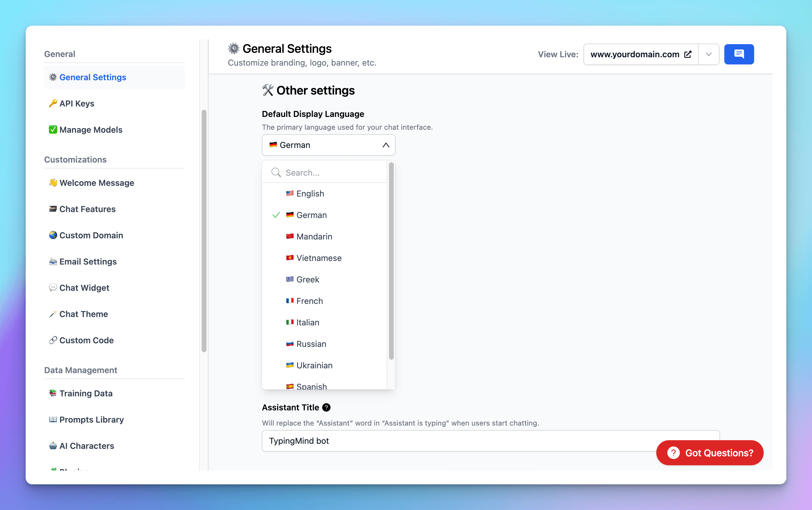The image size is (812, 510).
Task: Pick French in the language dropdown list
Action: (x=309, y=301)
